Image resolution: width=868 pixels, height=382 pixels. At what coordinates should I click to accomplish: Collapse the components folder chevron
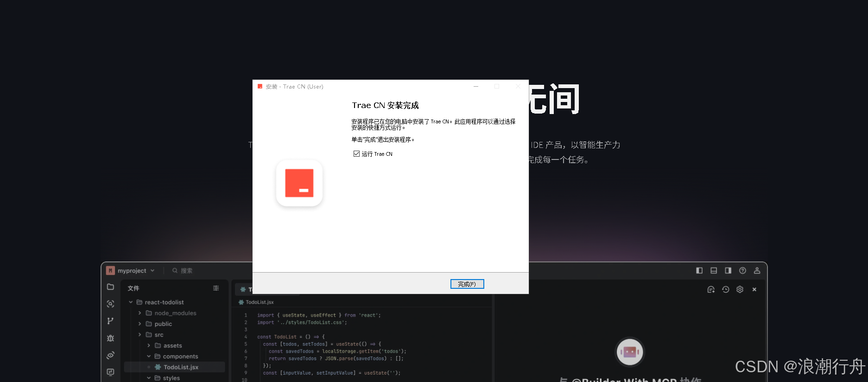click(x=149, y=357)
